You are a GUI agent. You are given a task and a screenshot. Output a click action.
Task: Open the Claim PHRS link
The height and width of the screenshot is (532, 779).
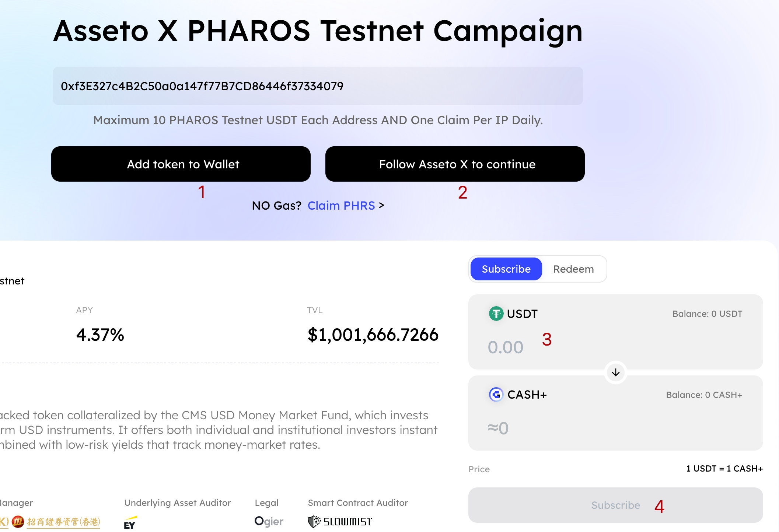pos(341,206)
